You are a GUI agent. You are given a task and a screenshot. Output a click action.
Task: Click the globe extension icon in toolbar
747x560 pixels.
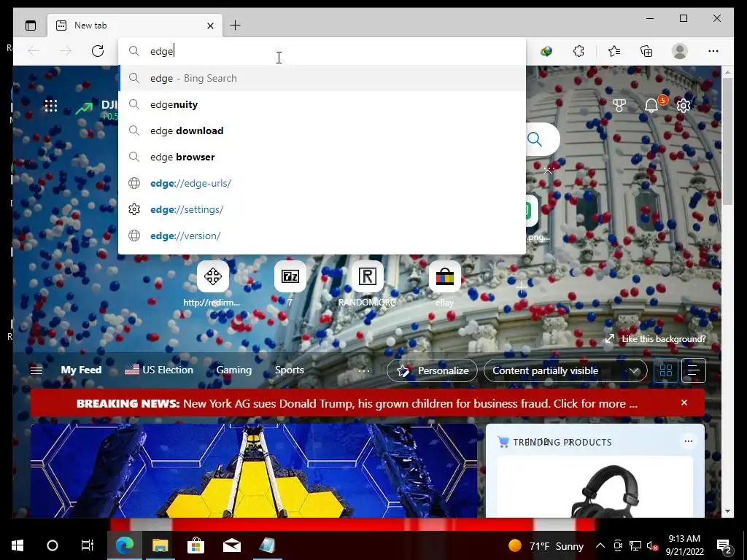pyautogui.click(x=546, y=51)
